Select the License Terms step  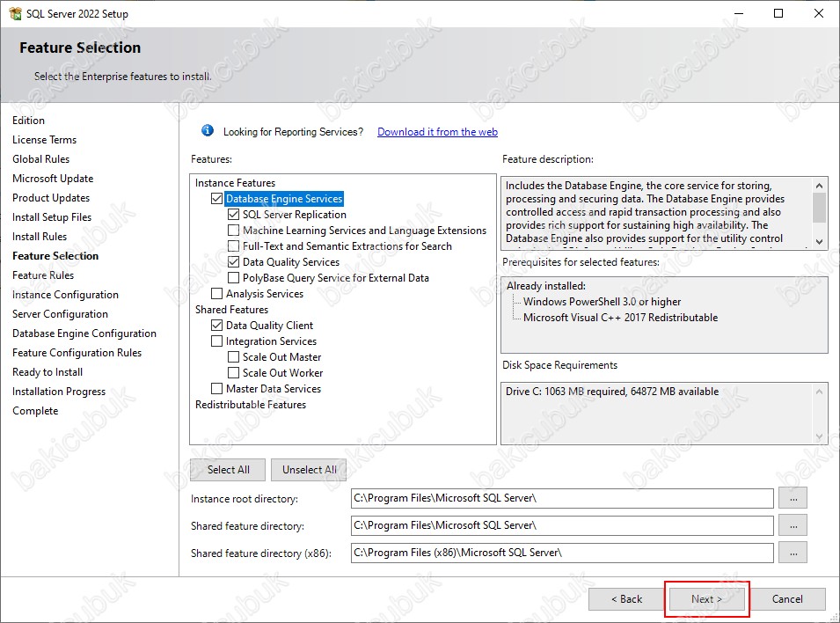[x=45, y=140]
